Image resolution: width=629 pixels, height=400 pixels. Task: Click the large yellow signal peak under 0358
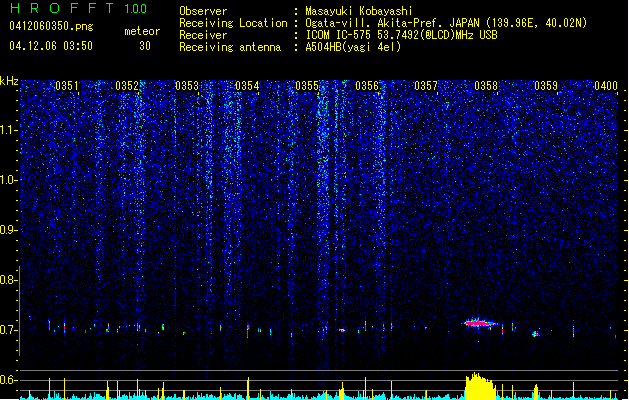480,386
